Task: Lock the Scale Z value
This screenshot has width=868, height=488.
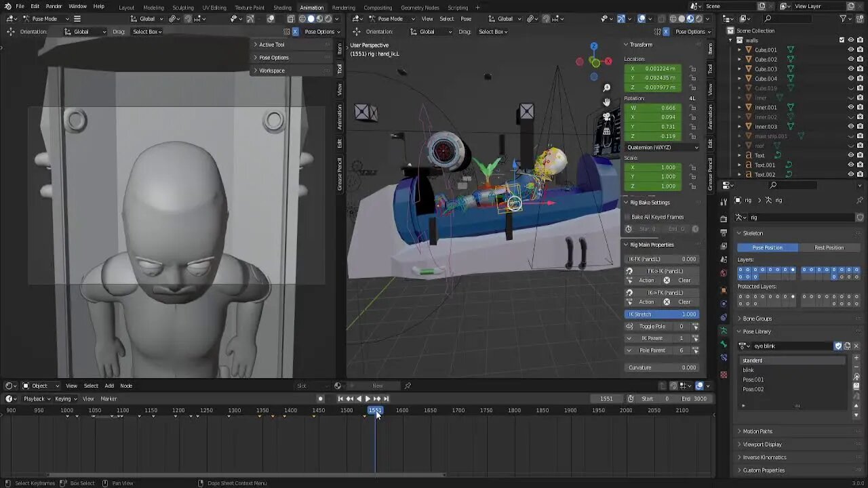Action: [692, 186]
